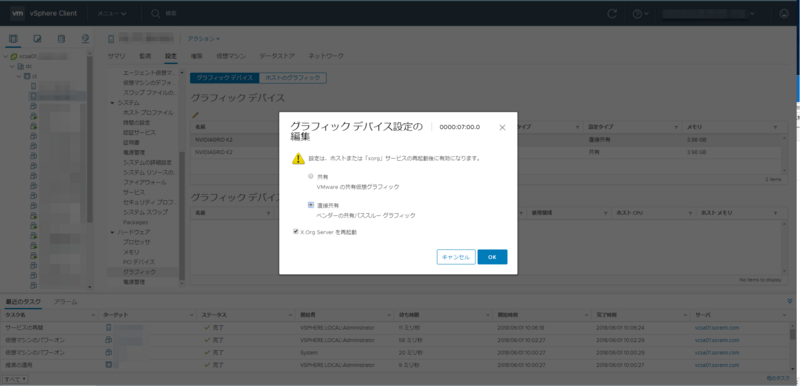This screenshot has height=386, width=800.
Task: Collapse the vcsa01 tree node
Action: pos(6,57)
